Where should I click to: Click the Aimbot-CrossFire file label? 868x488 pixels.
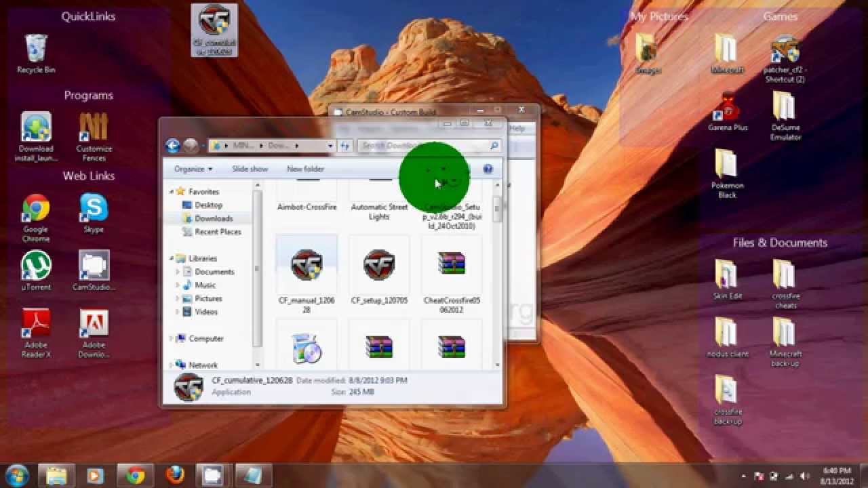[x=307, y=207]
